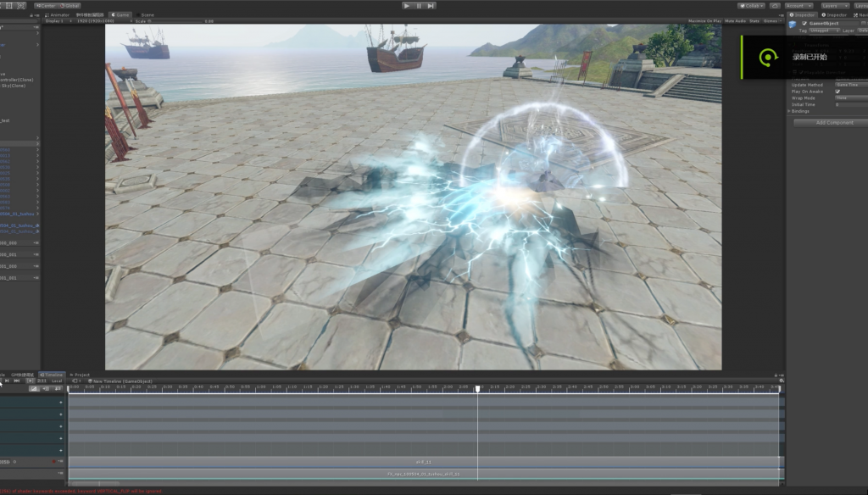868x495 pixels.
Task: Toggle the Timeline play range icon
Action: click(x=30, y=381)
